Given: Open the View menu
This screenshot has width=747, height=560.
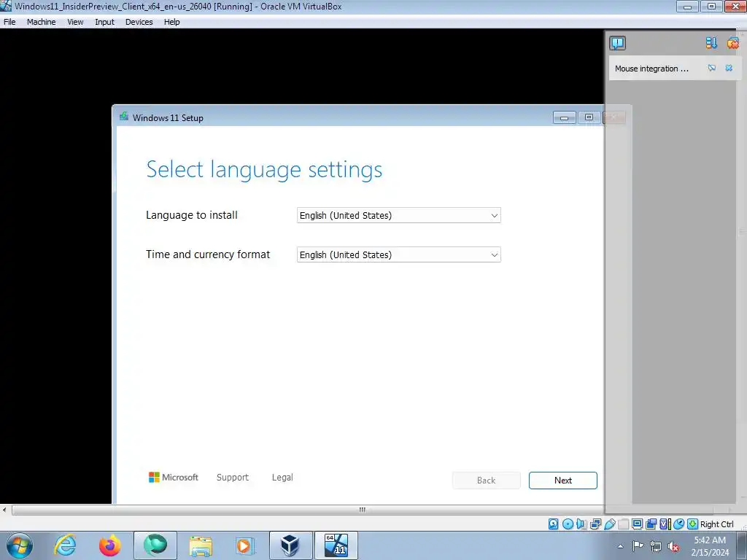Looking at the screenshot, I should point(75,22).
